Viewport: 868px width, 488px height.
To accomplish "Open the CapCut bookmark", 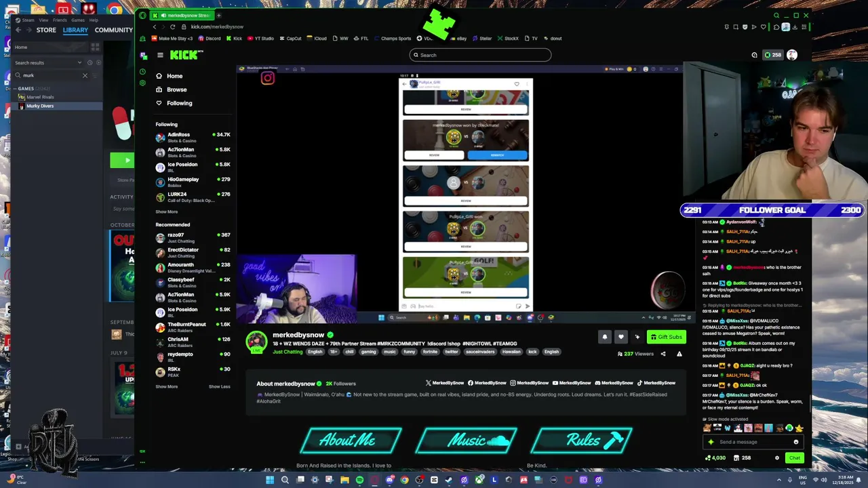I will 290,39.
